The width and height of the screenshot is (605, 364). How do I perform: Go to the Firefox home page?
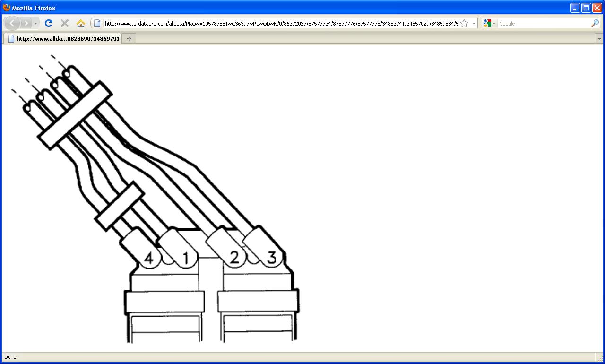[x=81, y=23]
